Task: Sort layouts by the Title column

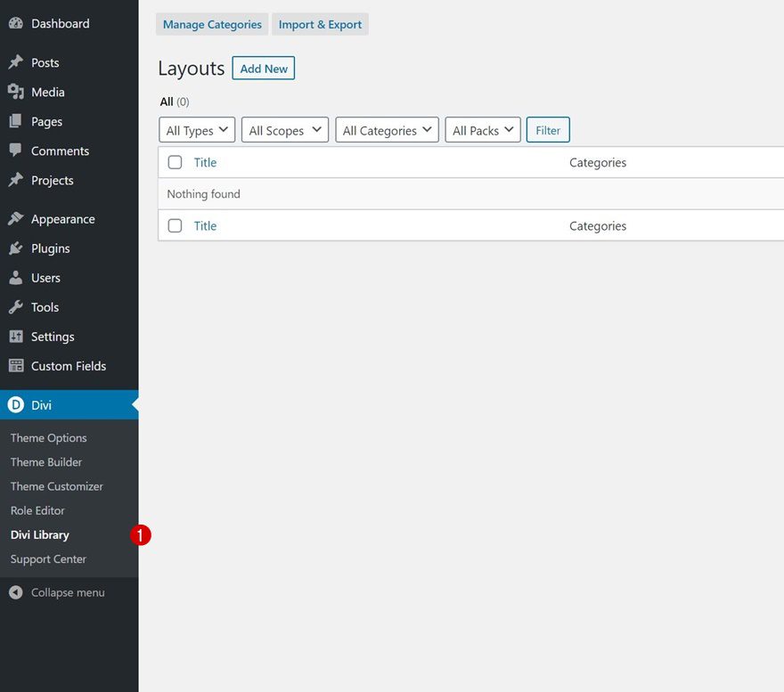Action: pyautogui.click(x=205, y=162)
